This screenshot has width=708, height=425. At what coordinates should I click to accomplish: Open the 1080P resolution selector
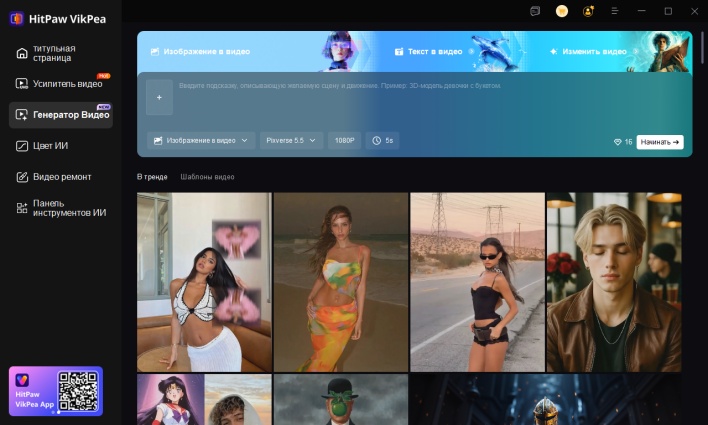(344, 141)
